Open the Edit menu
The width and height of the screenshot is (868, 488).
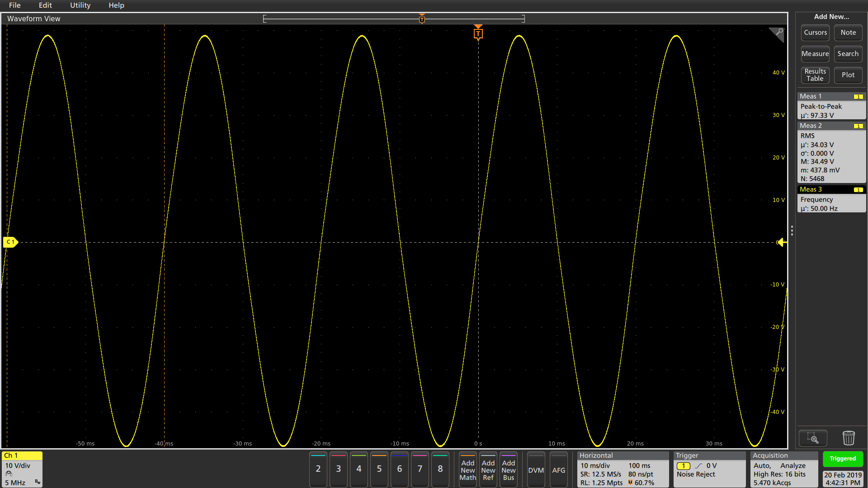tap(45, 5)
